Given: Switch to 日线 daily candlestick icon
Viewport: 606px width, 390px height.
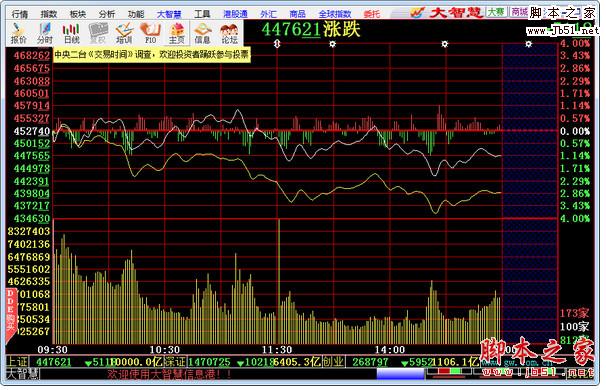Looking at the screenshot, I should [71, 33].
